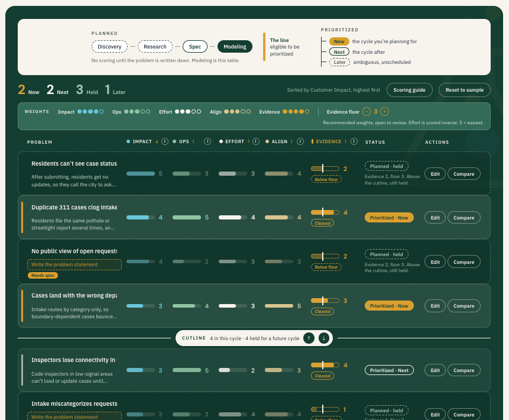
Task: Adjust the evidence slider for 'Duplicate 311 cases'
Action: pyautogui.click(x=325, y=212)
